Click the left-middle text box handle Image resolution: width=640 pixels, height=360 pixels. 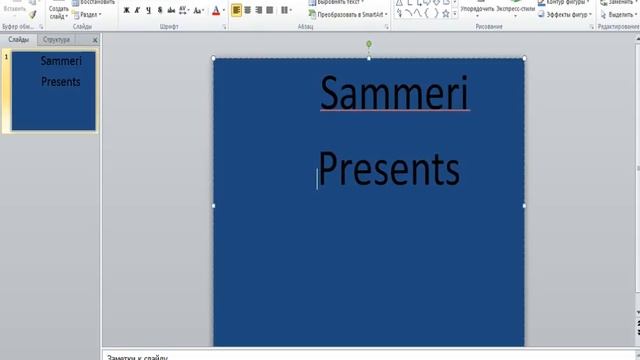213,206
